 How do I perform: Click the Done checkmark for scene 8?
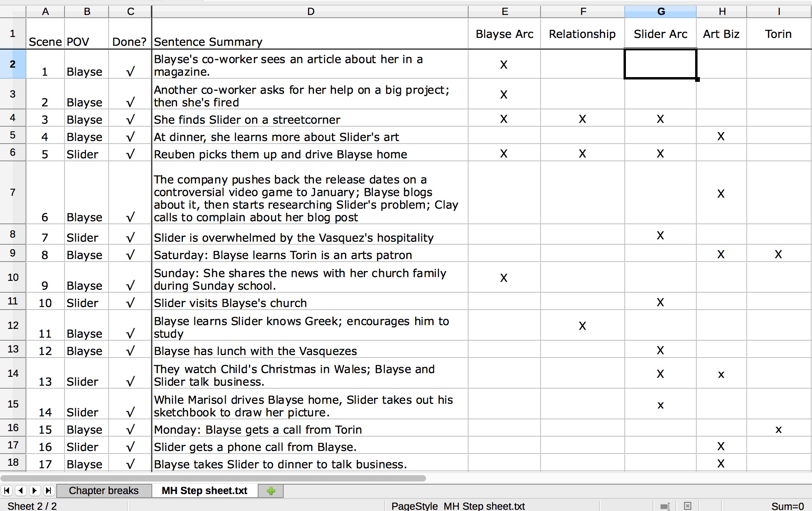pyautogui.click(x=130, y=255)
